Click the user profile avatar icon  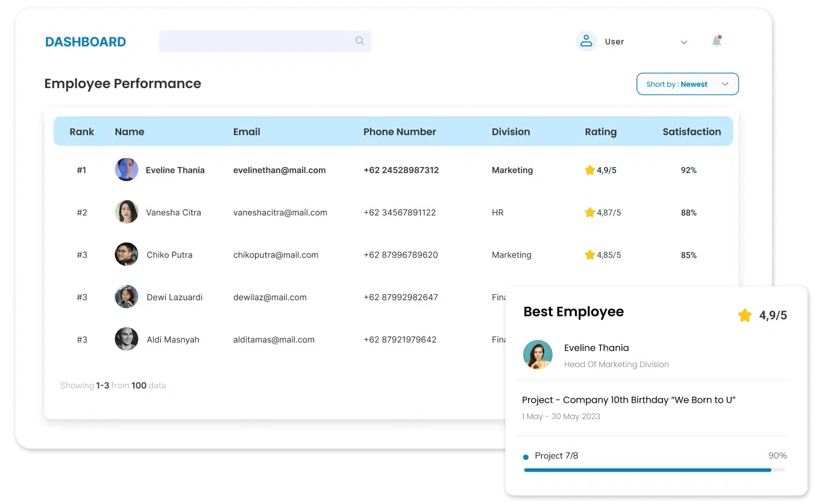585,42
